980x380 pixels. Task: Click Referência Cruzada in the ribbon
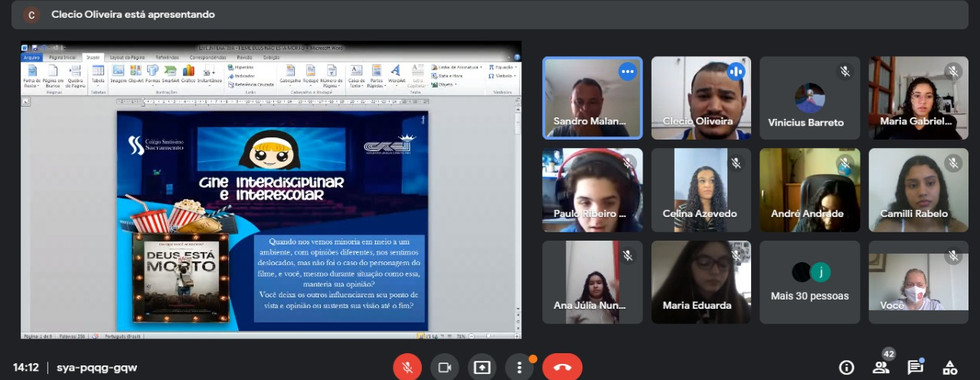click(251, 84)
